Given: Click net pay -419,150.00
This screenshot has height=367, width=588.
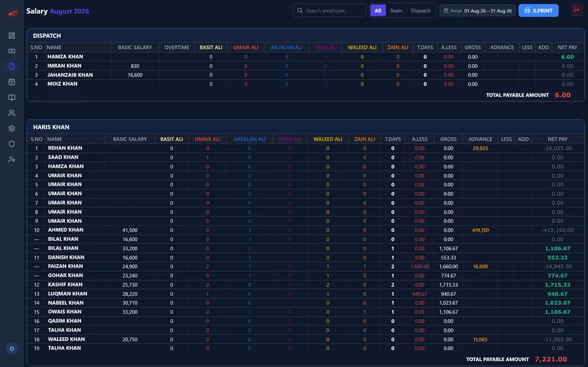Looking at the screenshot, I should pos(558,230).
